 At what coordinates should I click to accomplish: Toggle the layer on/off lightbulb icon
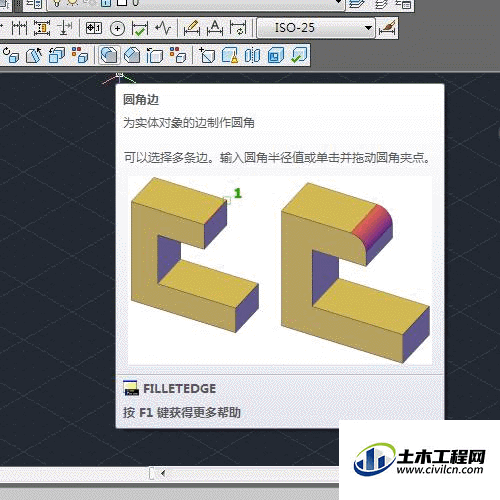click(x=57, y=3)
